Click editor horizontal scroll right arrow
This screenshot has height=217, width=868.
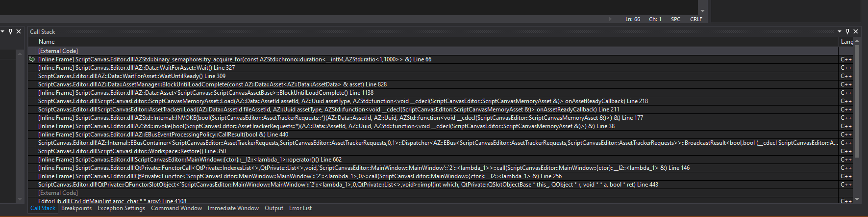click(x=610, y=19)
